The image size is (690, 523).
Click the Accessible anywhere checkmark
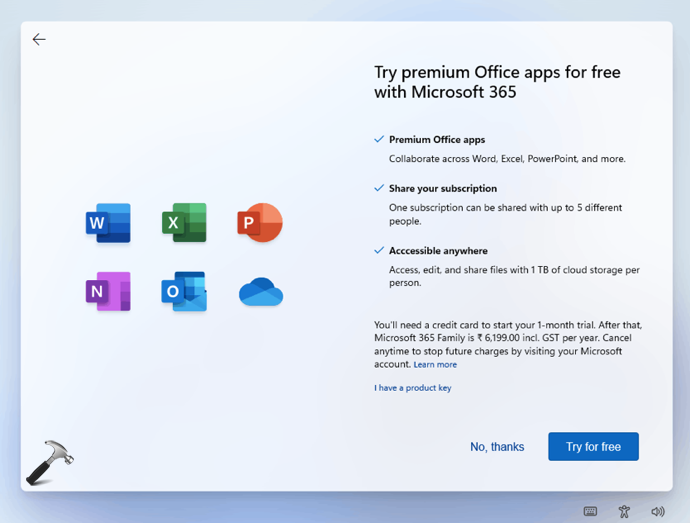coord(379,250)
